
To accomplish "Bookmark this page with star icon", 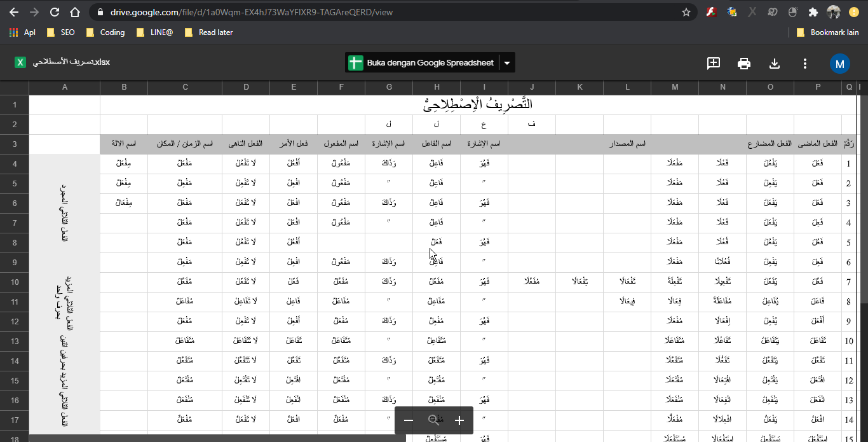I will (686, 12).
